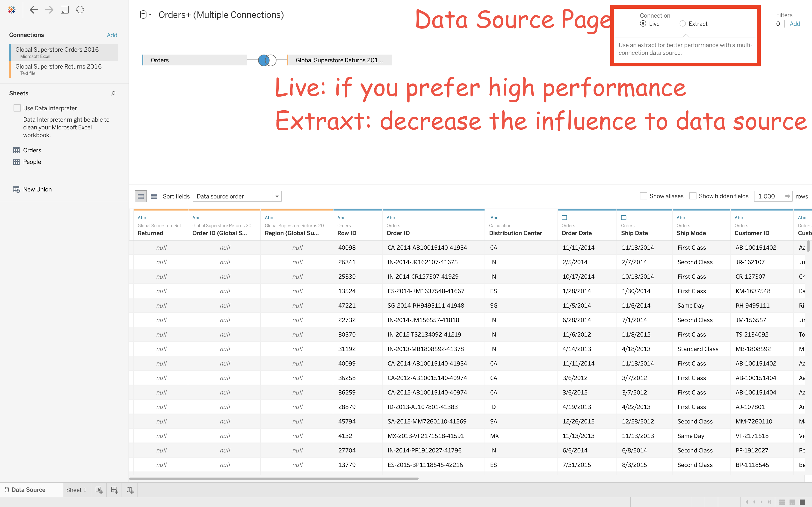Click the new dashboard icon
812x507 pixels.
(114, 490)
